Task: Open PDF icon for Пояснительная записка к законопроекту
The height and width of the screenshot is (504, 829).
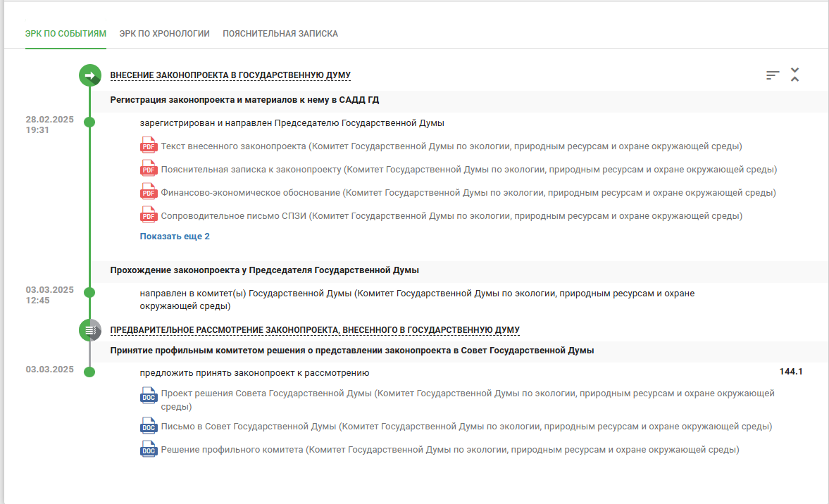Action: click(149, 168)
